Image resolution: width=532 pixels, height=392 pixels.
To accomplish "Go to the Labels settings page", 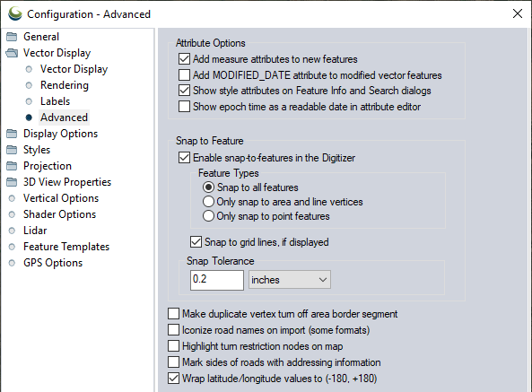I will [x=55, y=101].
